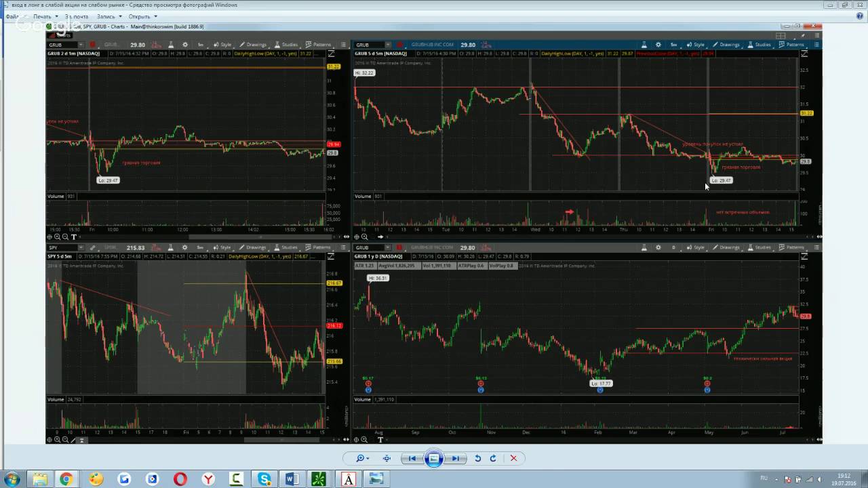Go to next photo in viewer
Screen dimensions: 868x488
[x=456, y=458]
